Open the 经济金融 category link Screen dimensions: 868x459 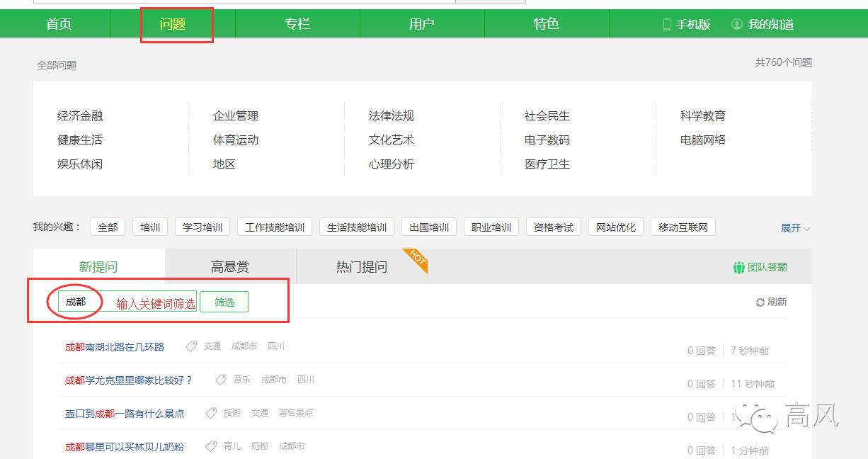click(79, 115)
